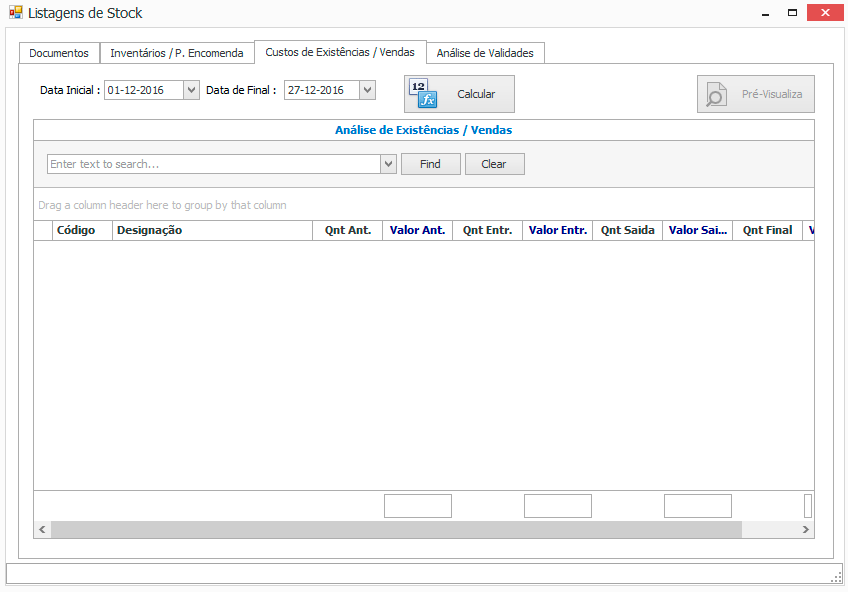This screenshot has width=848, height=592.
Task: Click the Listagens de Stock app icon
Action: [x=16, y=12]
